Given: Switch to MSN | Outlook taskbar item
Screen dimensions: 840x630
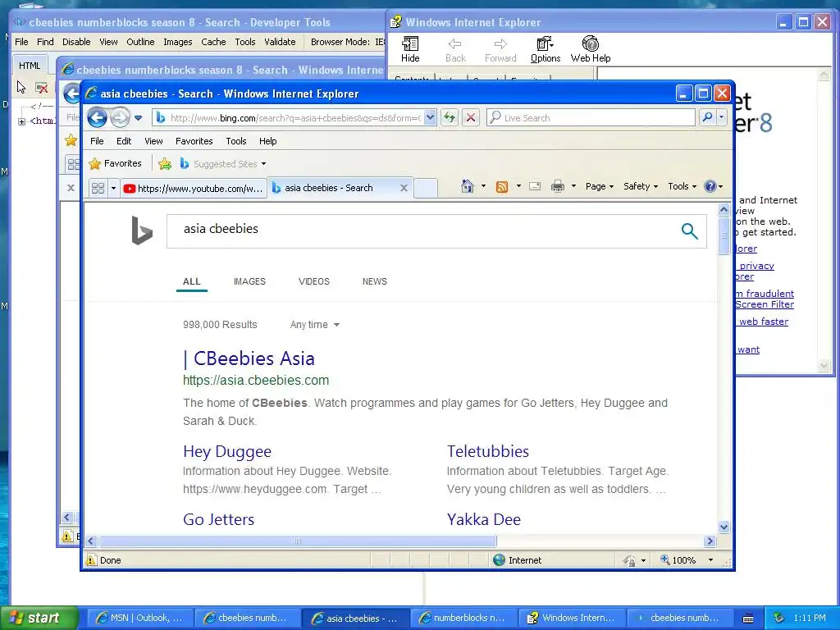Looking at the screenshot, I should 139,618.
